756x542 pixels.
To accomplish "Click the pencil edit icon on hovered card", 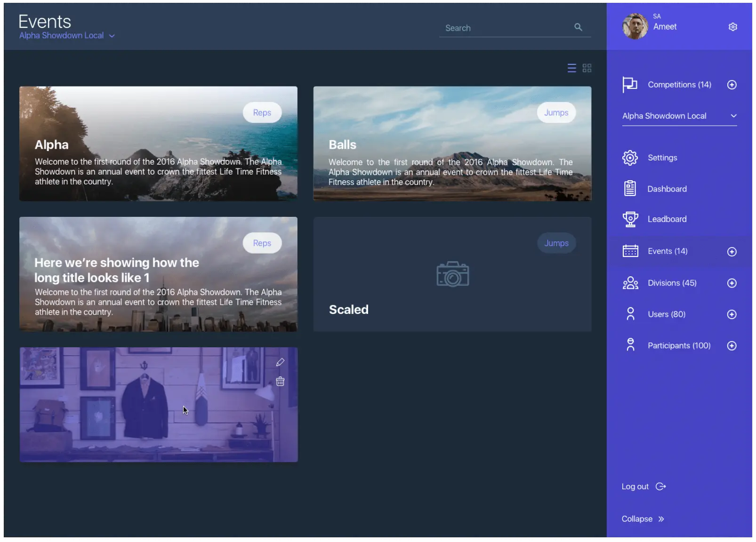I will point(280,362).
